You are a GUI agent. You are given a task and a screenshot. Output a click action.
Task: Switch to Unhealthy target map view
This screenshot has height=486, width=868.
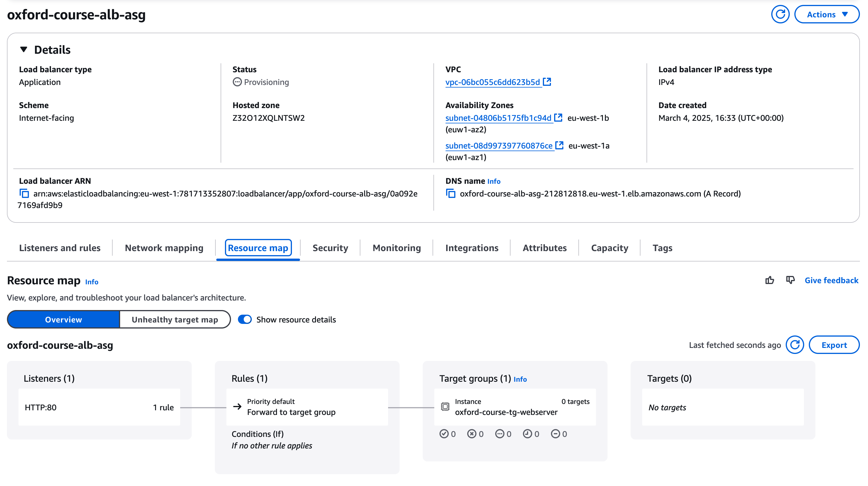click(175, 319)
